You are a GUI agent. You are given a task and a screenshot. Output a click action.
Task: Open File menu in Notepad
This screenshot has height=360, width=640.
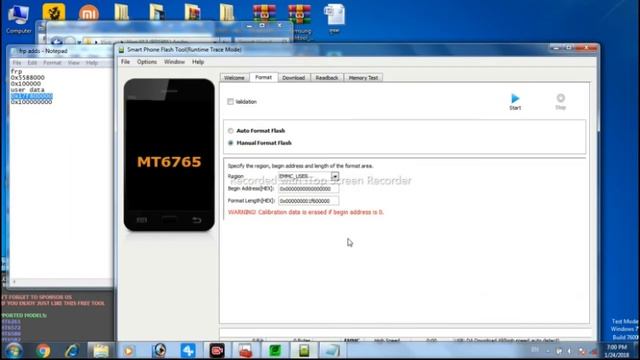click(17, 63)
